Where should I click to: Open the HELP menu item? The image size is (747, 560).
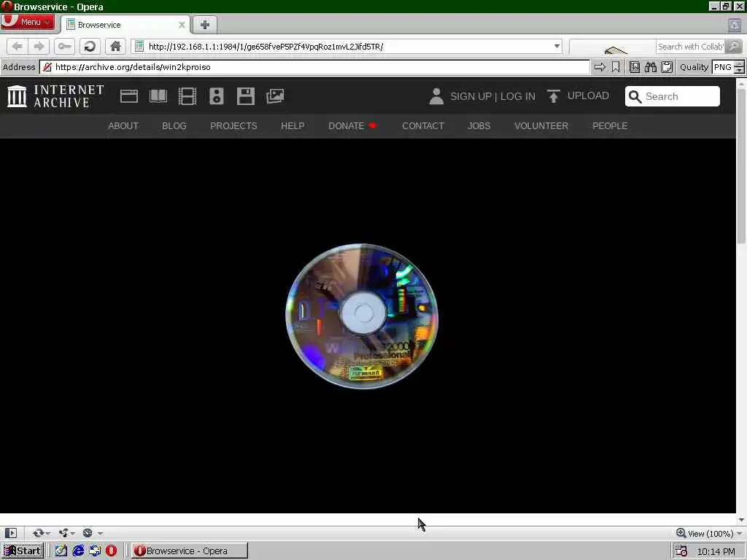pos(293,126)
